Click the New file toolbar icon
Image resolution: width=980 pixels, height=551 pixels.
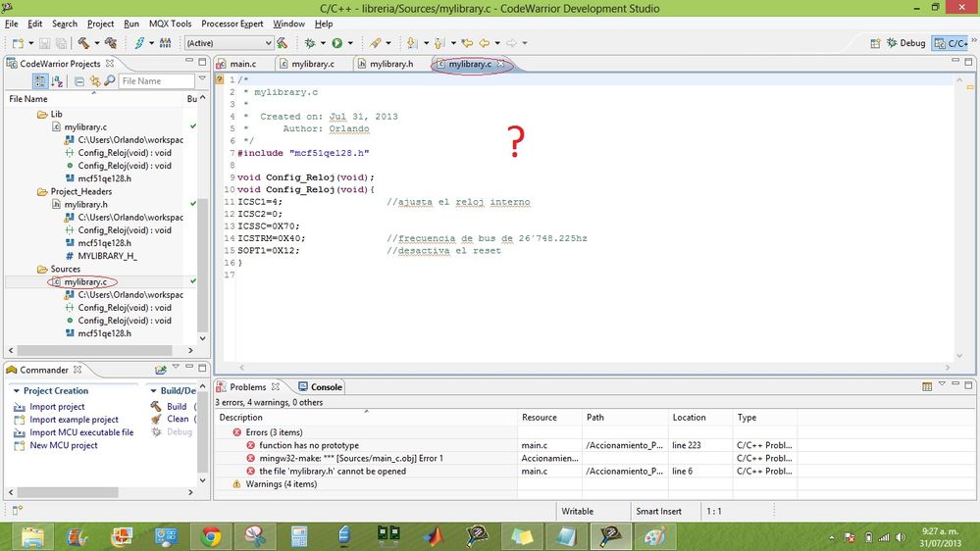18,43
